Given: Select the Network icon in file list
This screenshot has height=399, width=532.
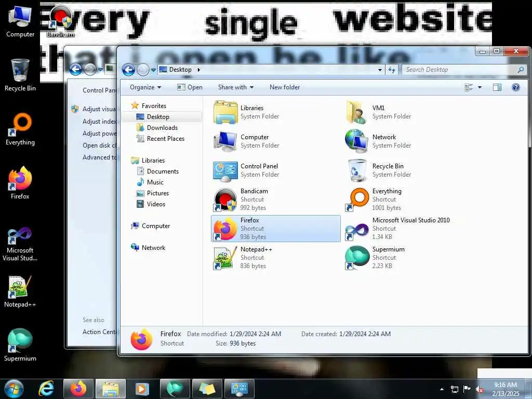Looking at the screenshot, I should click(x=356, y=141).
